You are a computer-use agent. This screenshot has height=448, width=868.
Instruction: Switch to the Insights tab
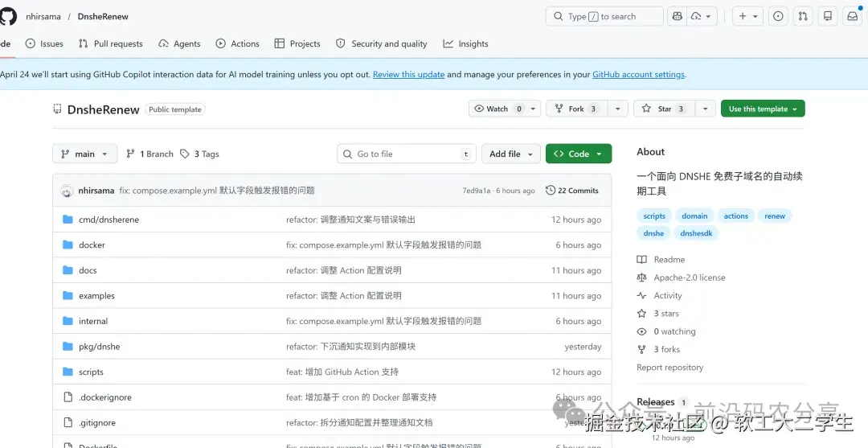pyautogui.click(x=465, y=43)
